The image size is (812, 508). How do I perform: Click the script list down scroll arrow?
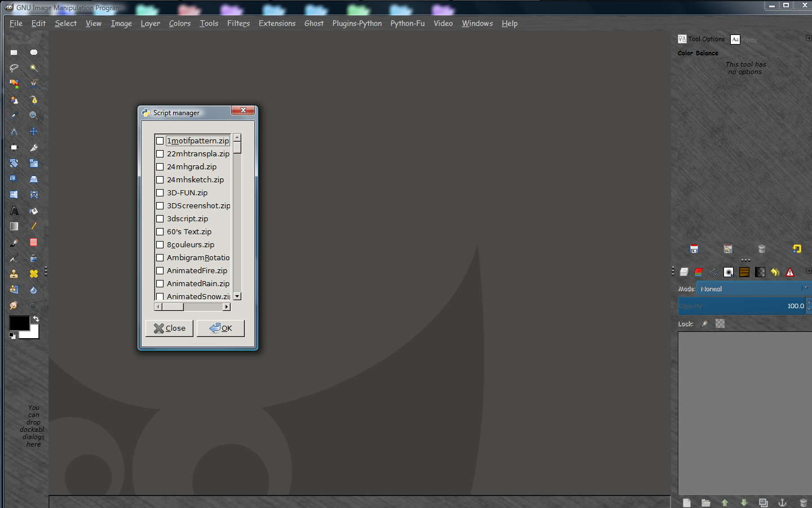pos(237,296)
